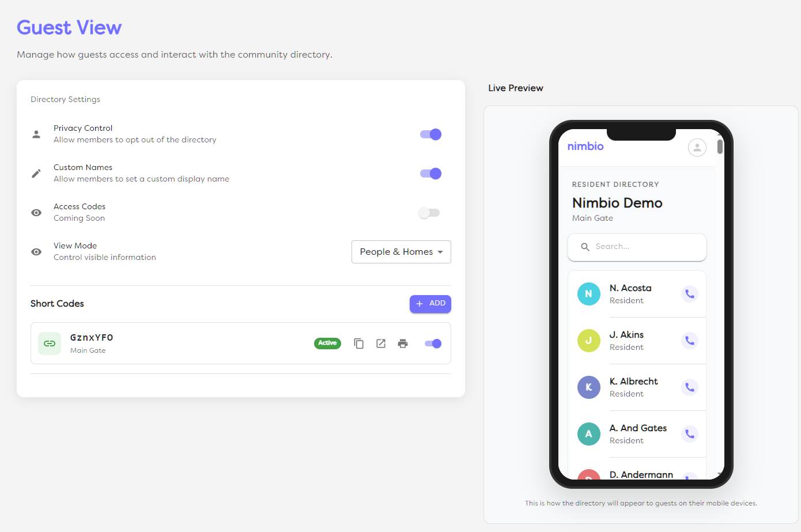Click the Live Preview heading
Image resolution: width=801 pixels, height=532 pixels.
tap(516, 88)
